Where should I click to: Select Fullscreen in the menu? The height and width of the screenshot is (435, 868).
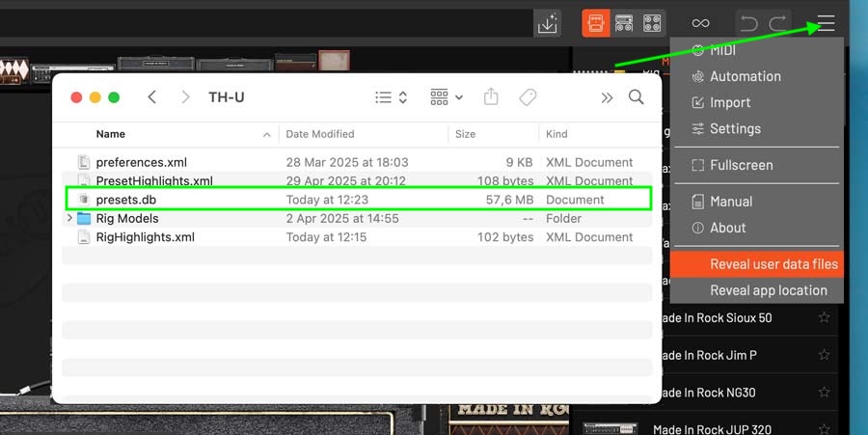coord(757,165)
